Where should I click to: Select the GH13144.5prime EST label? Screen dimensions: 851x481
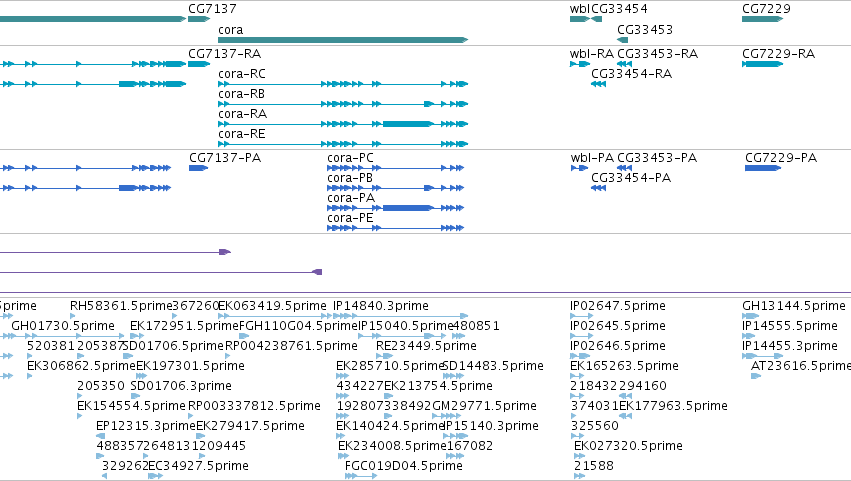point(793,306)
